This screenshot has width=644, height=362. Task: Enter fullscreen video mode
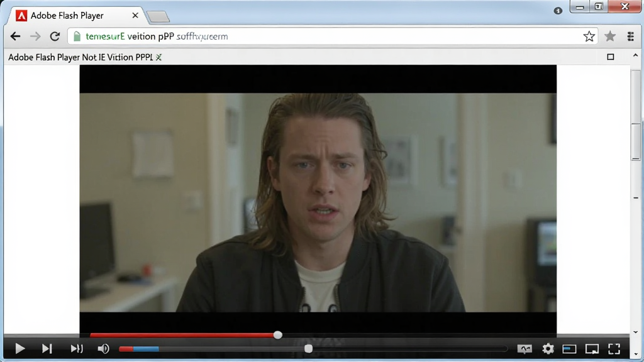(x=614, y=349)
